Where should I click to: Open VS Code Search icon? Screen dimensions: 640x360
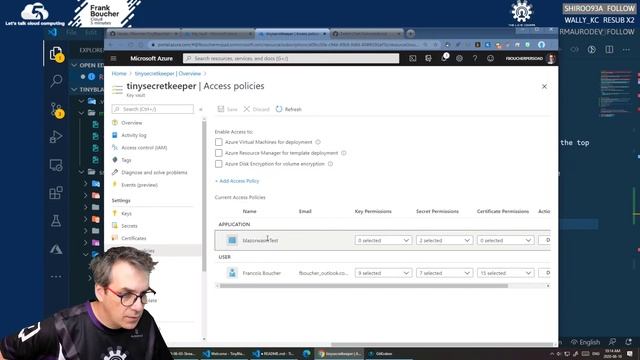[56, 81]
